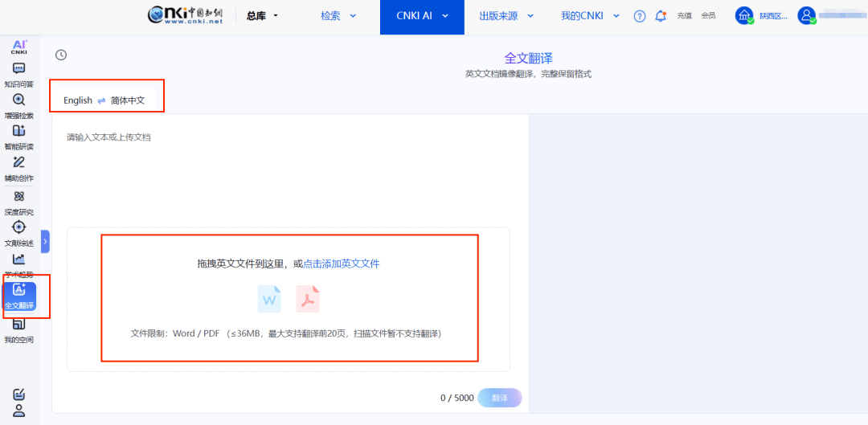The height and width of the screenshot is (425, 868).
Task: Open the CNKI AI menu
Action: [422, 16]
